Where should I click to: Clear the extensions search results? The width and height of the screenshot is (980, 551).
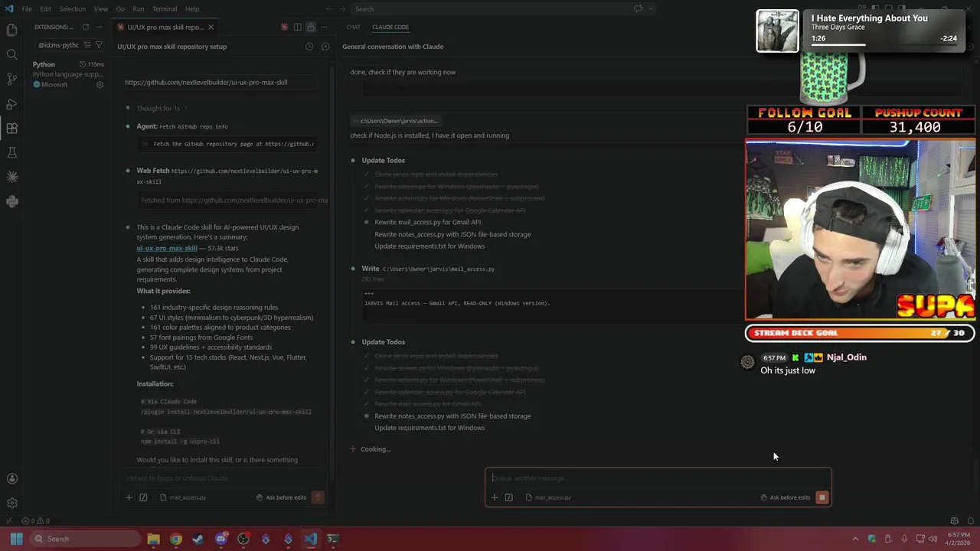87,45
